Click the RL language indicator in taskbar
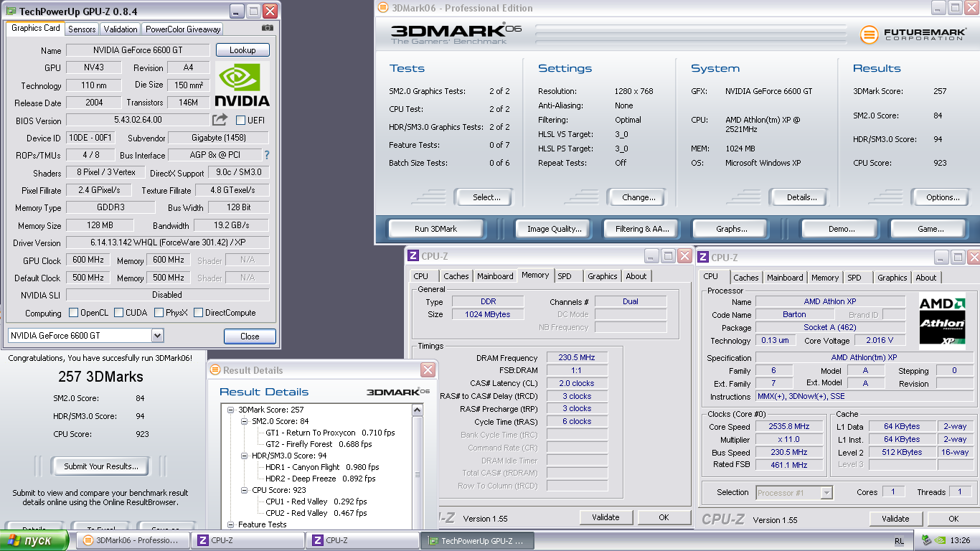 pyautogui.click(x=899, y=540)
